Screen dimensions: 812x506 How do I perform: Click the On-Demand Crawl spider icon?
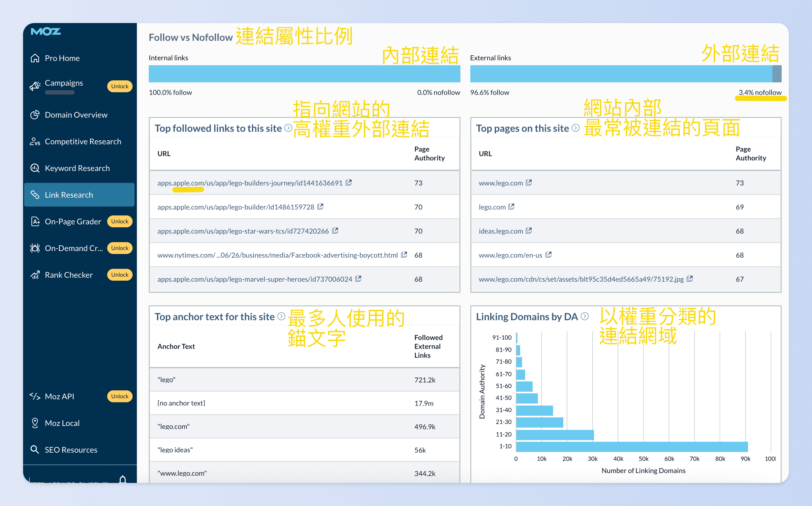click(35, 248)
